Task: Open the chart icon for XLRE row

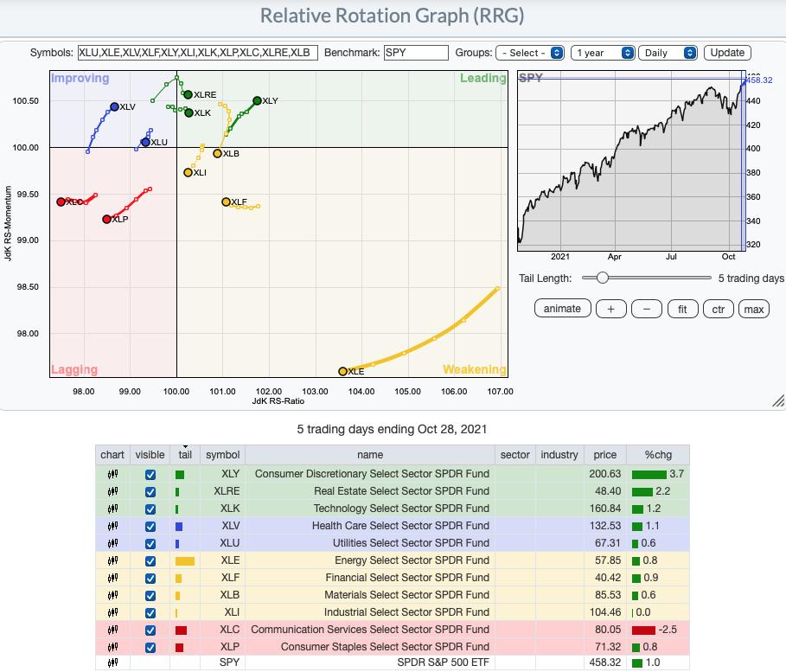Action: coord(112,491)
